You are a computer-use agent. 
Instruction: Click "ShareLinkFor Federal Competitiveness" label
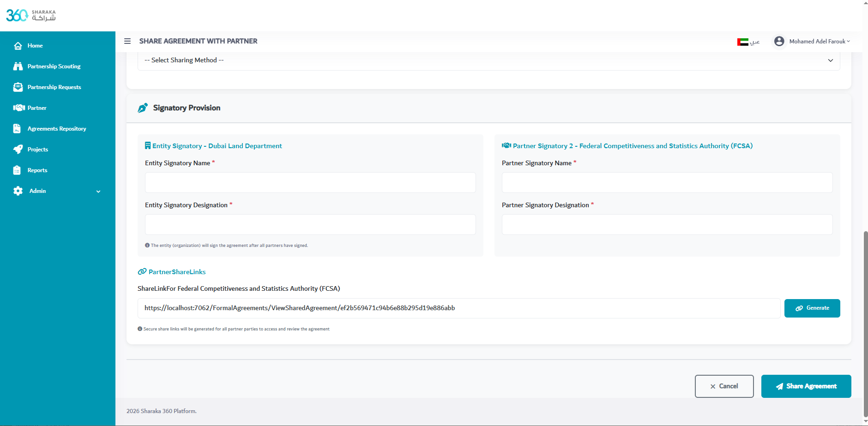[239, 288]
